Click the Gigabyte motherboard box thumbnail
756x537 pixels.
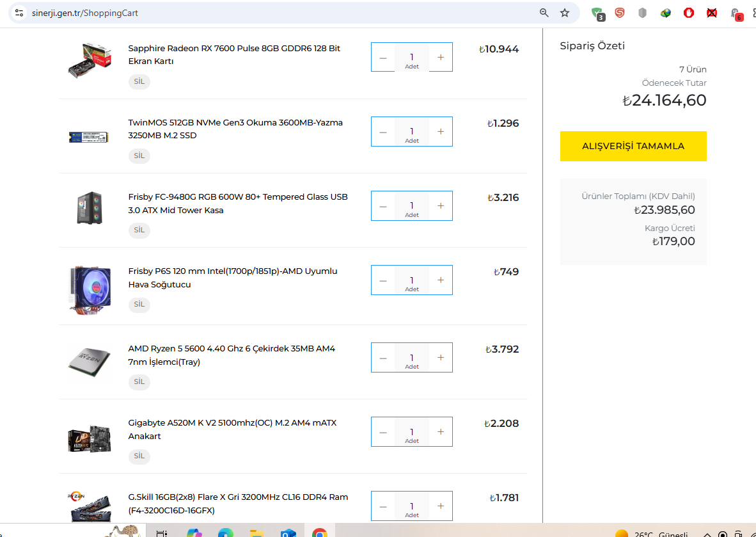click(90, 438)
